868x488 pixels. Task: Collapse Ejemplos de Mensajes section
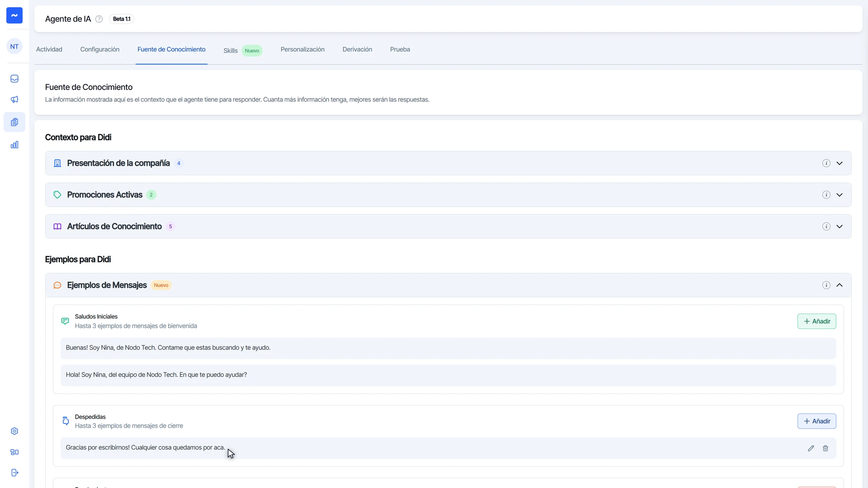click(x=840, y=285)
